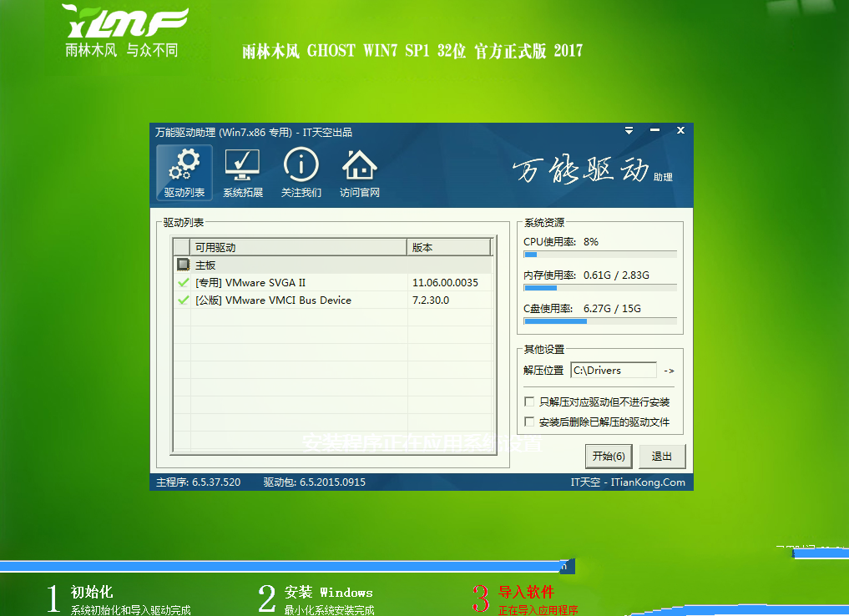Sort by the 可用驱动 column header
Screen dimensions: 849x616
[x=299, y=247]
